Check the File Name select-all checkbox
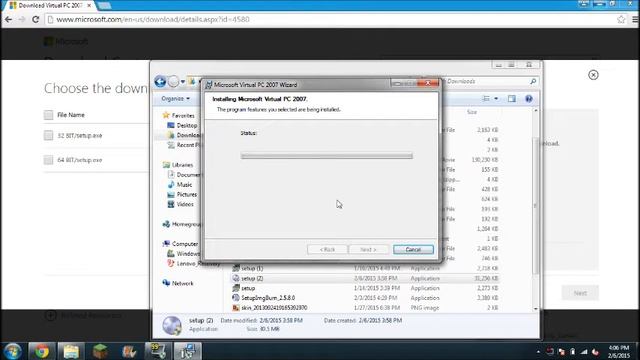640x360 pixels. (x=49, y=115)
